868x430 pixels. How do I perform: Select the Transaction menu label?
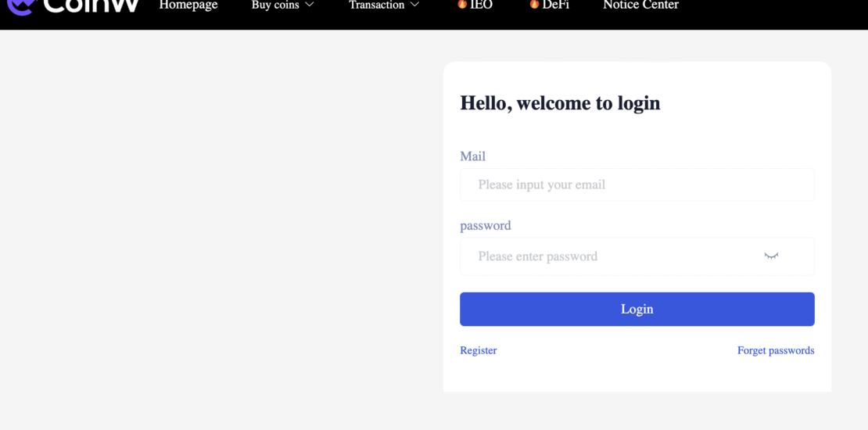tap(376, 5)
